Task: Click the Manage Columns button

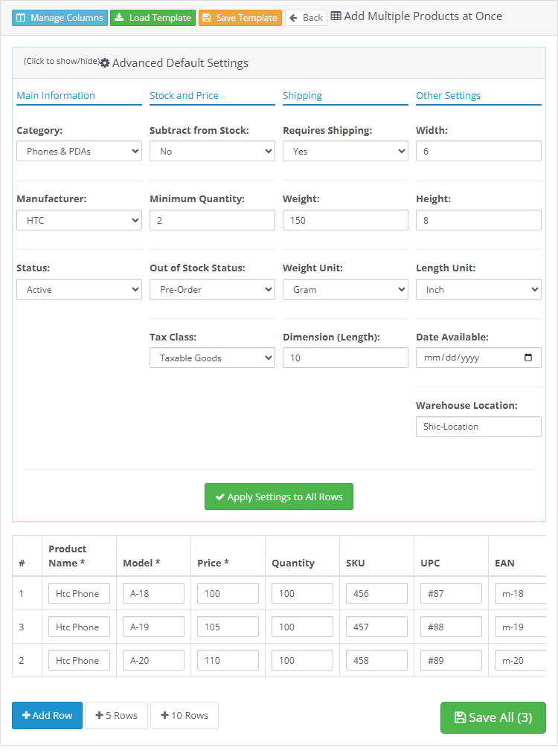Action: [60, 18]
